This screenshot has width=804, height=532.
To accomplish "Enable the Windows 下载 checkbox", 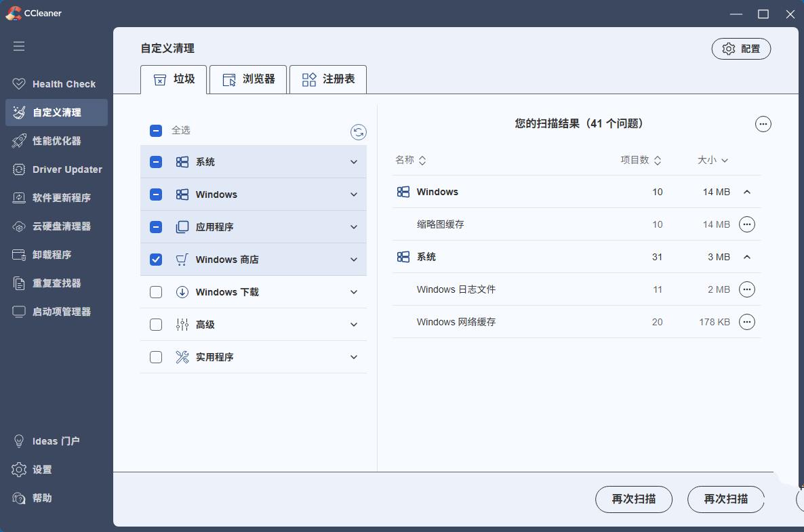I will (x=156, y=291).
